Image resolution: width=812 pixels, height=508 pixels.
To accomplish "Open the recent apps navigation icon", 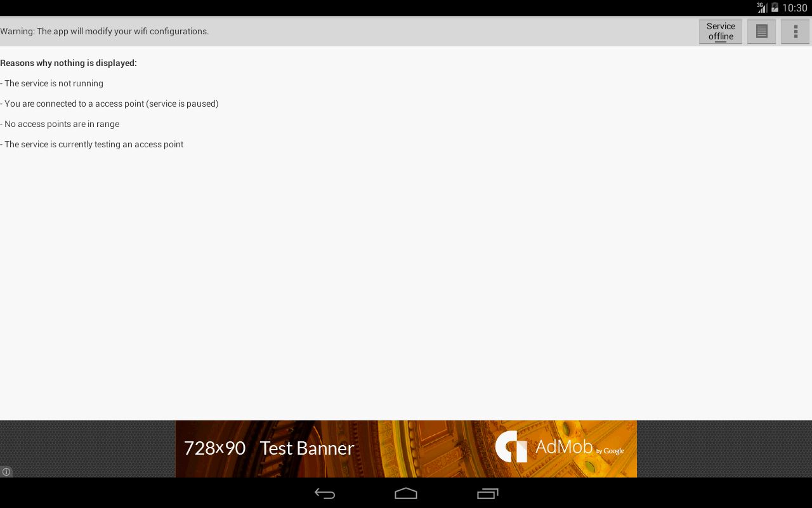I will (487, 493).
